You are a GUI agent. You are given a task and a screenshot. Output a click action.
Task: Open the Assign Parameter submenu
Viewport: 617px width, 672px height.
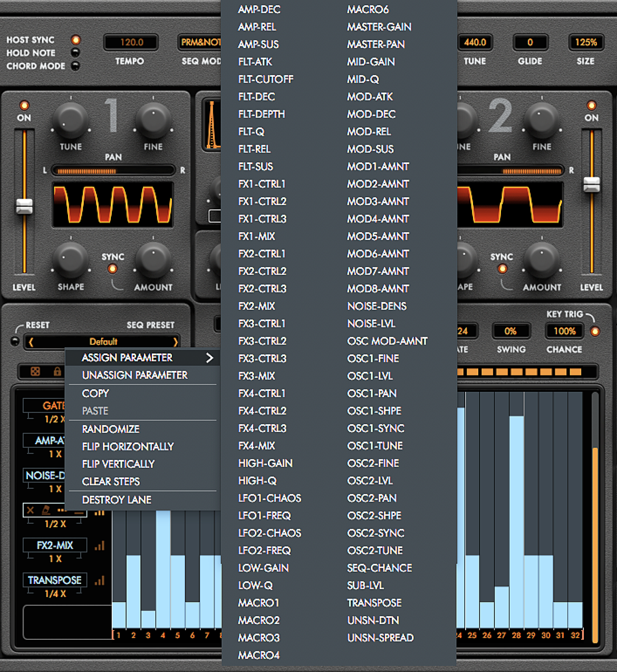(x=142, y=358)
